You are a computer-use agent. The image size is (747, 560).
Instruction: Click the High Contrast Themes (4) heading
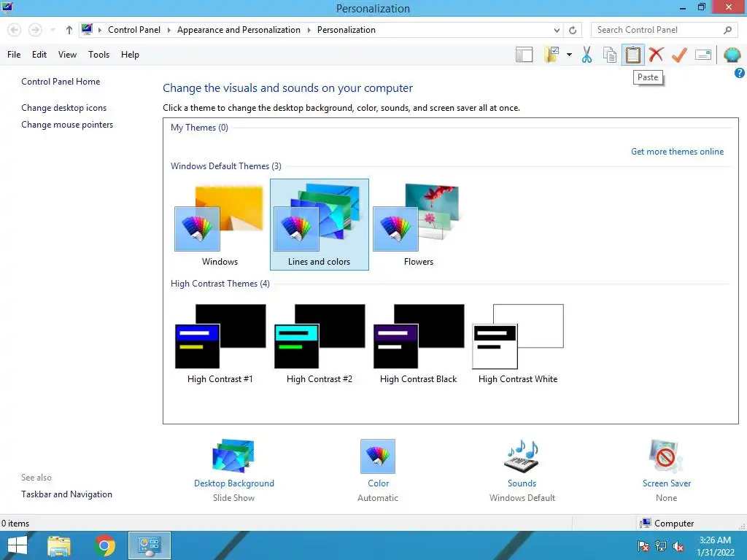click(220, 284)
